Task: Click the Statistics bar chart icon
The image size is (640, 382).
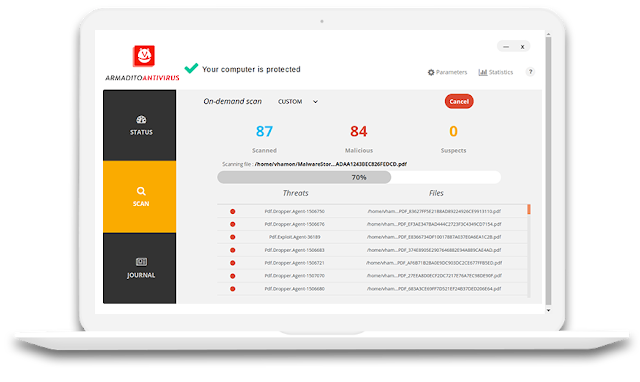Action: click(483, 72)
